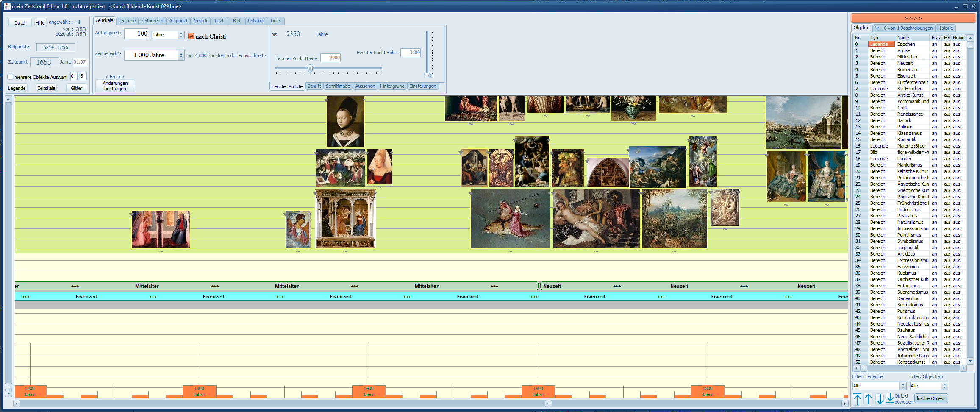Click the Legende toggle button at left
980x412 pixels.
[17, 88]
